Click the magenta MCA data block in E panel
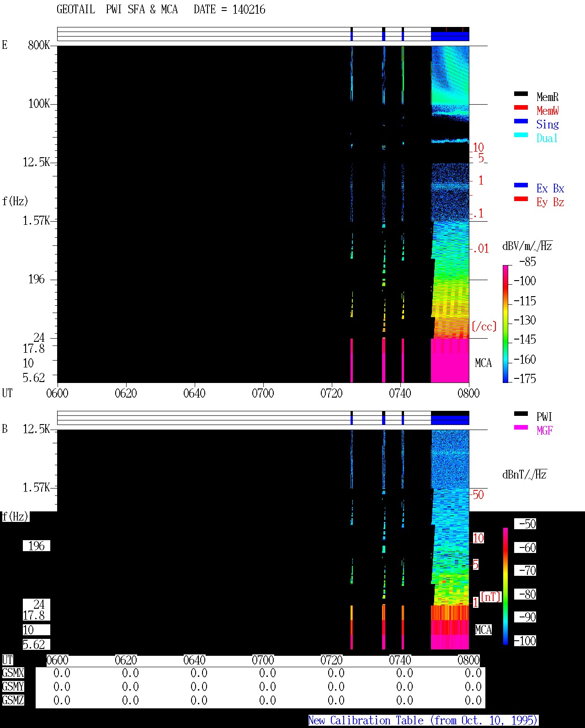Image resolution: width=585 pixels, height=728 pixels. coord(450,361)
